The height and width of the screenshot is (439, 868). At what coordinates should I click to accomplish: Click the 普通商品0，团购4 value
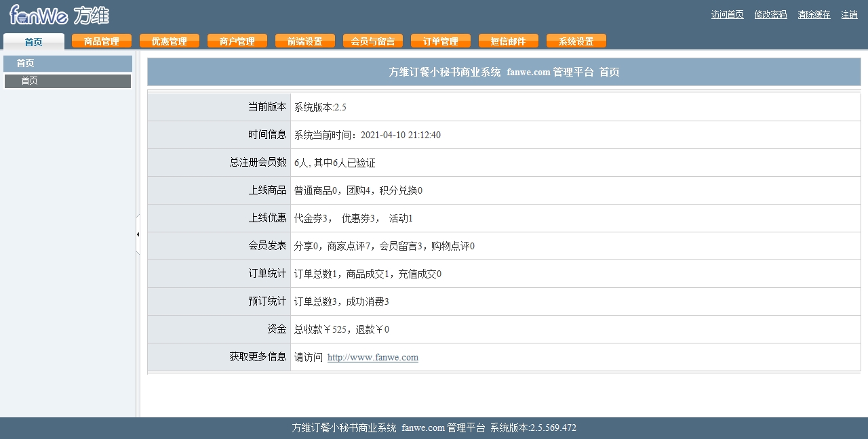(358, 190)
